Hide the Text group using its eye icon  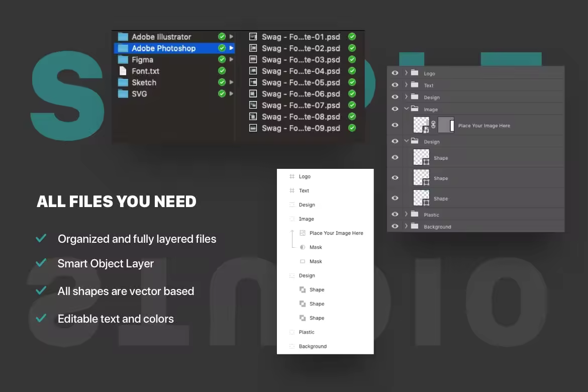[x=395, y=85]
